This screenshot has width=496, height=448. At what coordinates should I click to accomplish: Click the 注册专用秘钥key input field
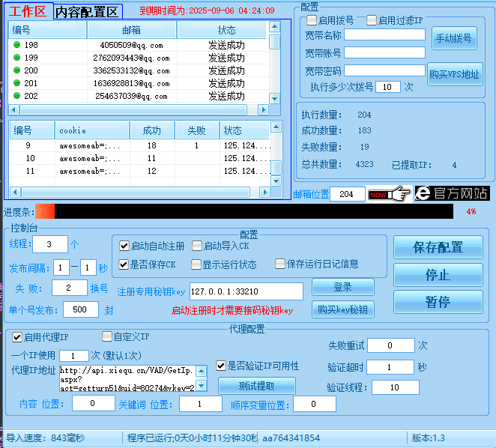click(x=246, y=291)
